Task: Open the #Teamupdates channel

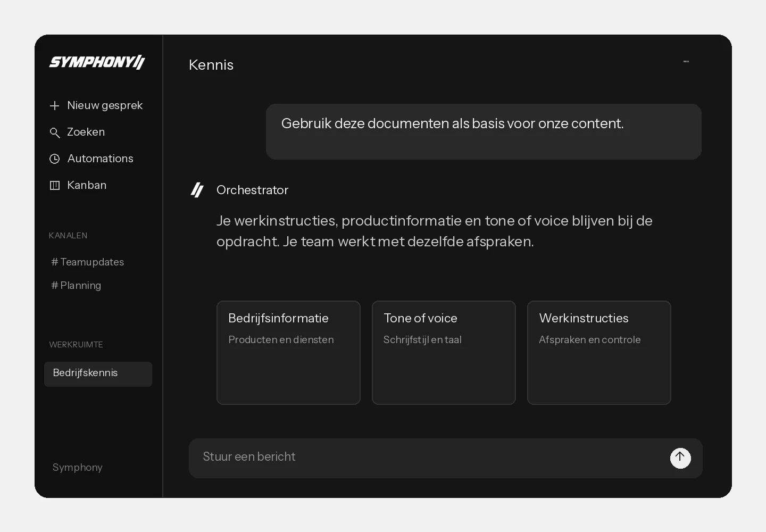Action: (x=87, y=262)
